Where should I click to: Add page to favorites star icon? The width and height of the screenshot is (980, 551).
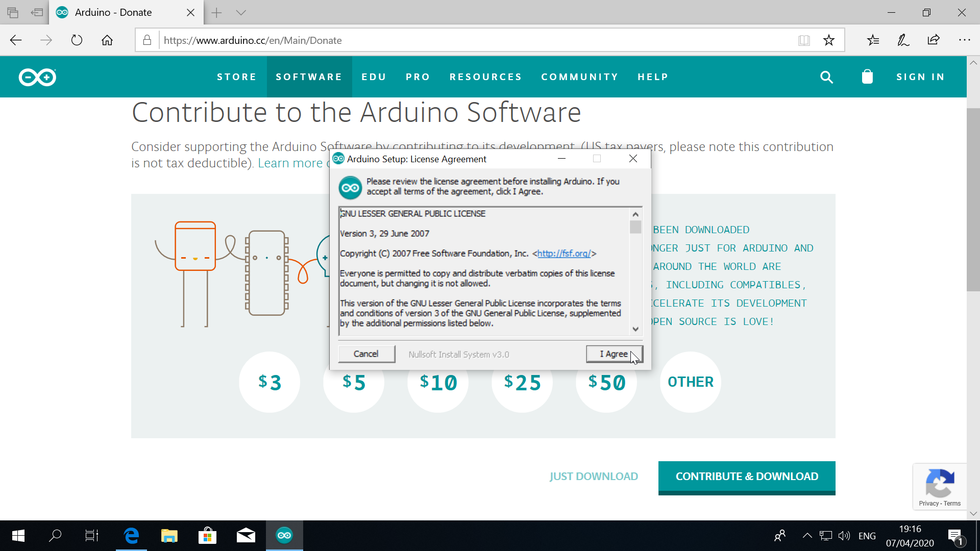coord(829,40)
